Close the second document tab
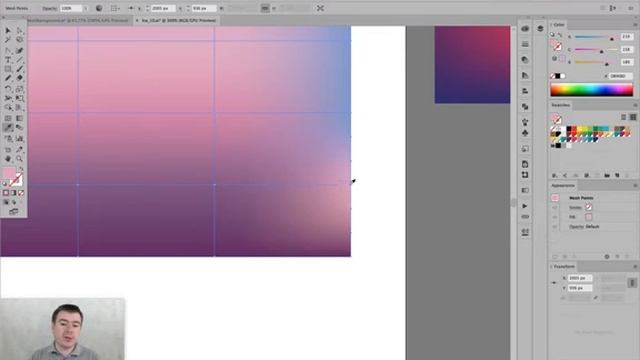Viewport: 640px width, 360px height. point(137,20)
